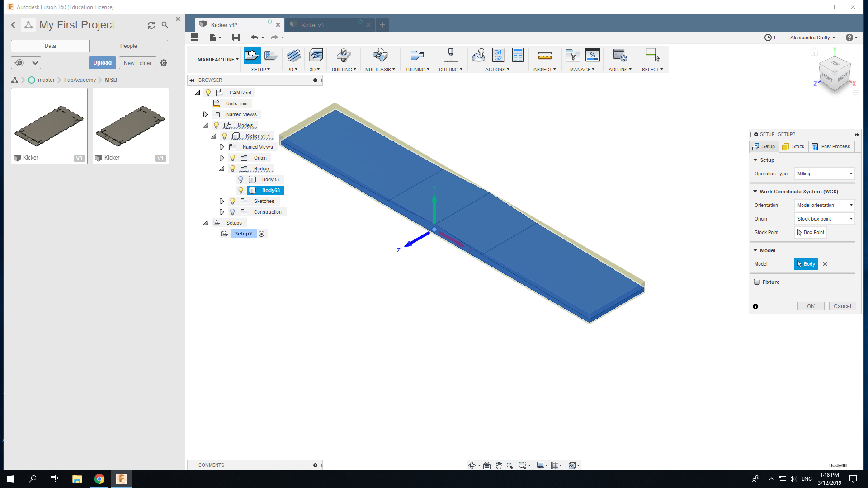Screen dimensions: 868x488
Task: Expand the Construction folder in browser
Action: click(222, 212)
